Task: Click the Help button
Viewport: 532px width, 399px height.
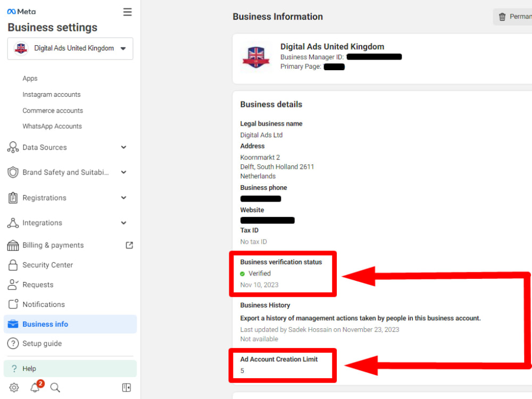Action: pos(70,369)
